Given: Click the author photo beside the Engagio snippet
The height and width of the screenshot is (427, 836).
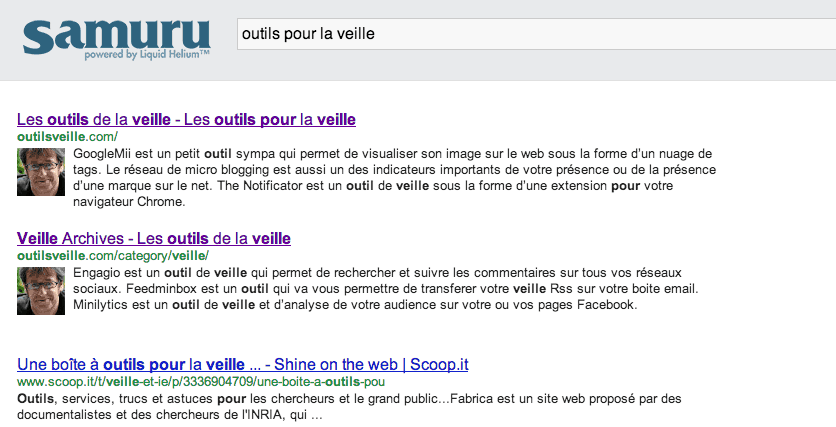Looking at the screenshot, I should click(41, 291).
